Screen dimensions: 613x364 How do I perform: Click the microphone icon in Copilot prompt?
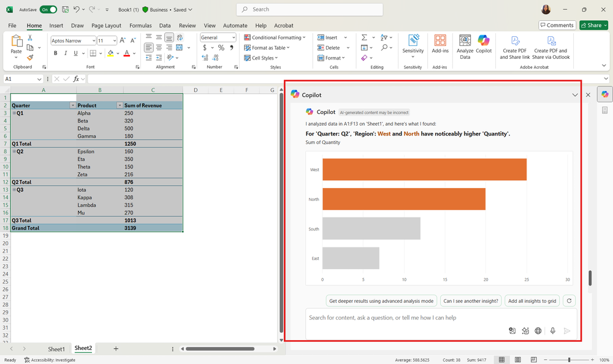pos(552,331)
